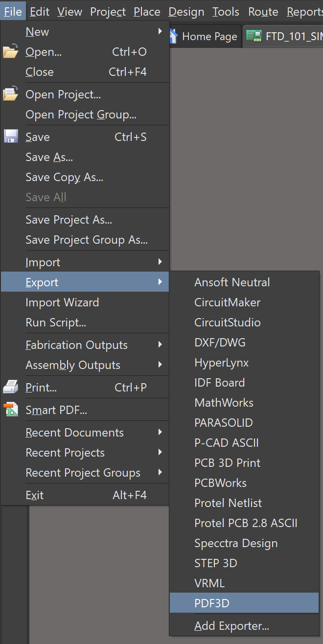The height and width of the screenshot is (644, 323).
Task: Click the Save floppy disk icon
Action: point(10,137)
